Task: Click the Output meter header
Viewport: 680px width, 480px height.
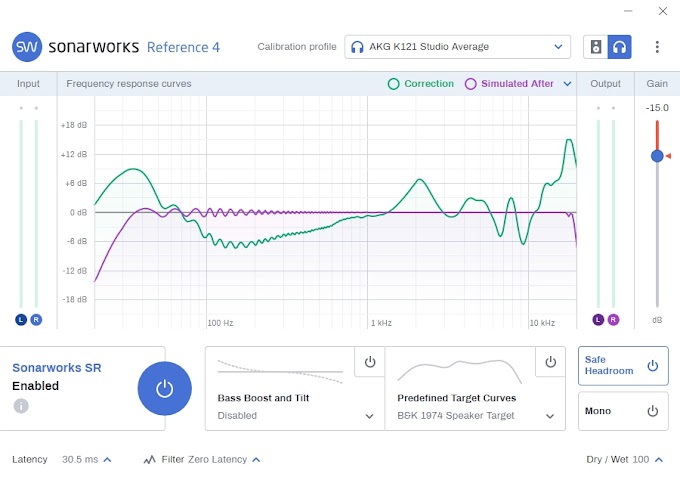Action: (x=605, y=84)
